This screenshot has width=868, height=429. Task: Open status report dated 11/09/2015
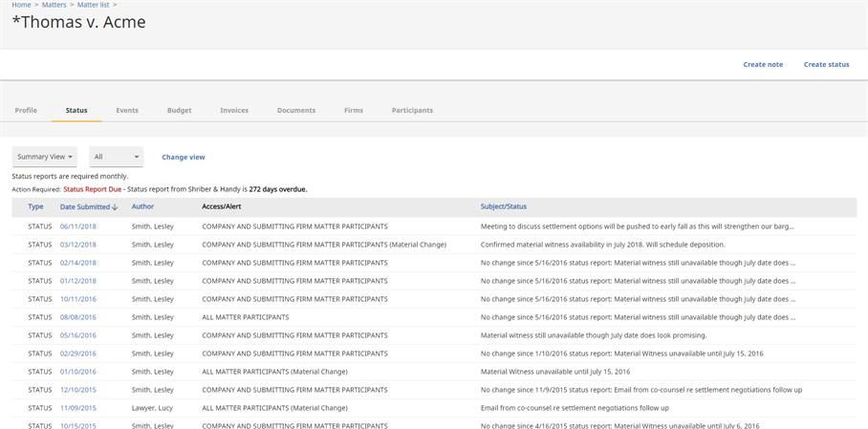77,408
